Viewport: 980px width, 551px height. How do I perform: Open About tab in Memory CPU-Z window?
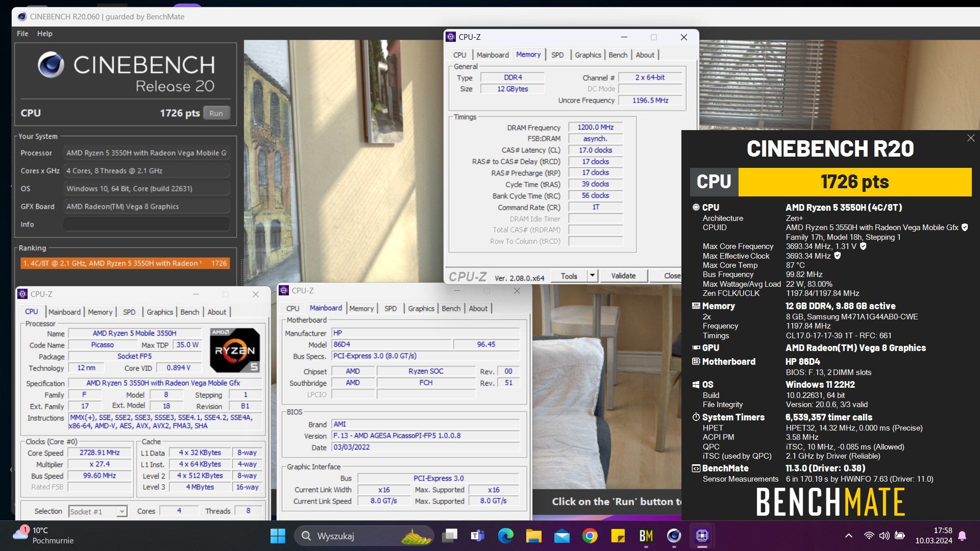coord(645,55)
